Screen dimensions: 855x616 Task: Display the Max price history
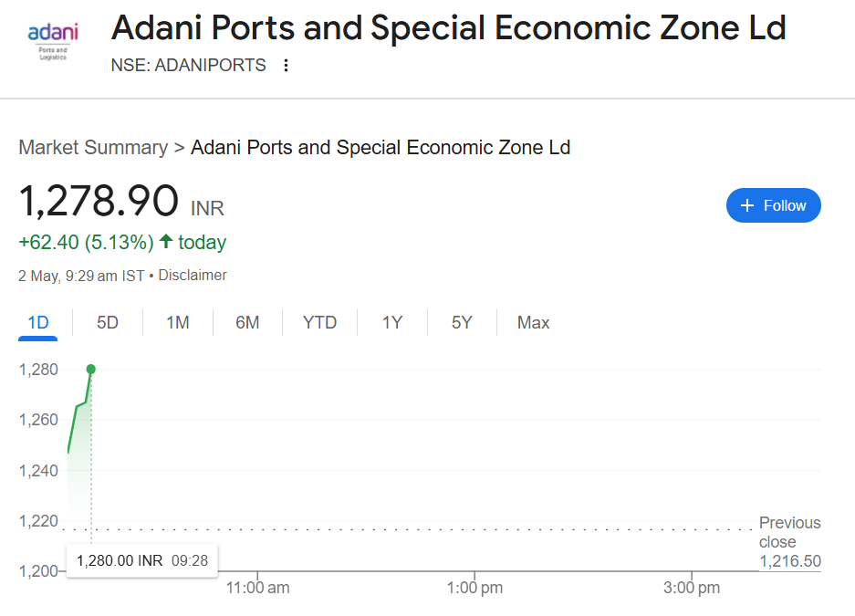[x=533, y=323]
